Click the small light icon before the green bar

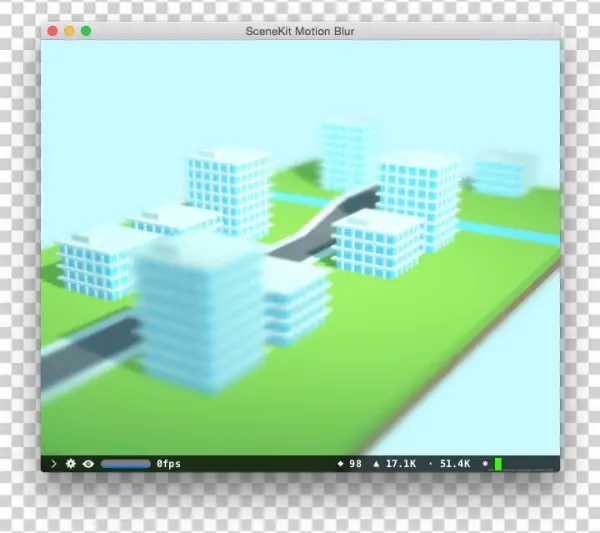(485, 464)
